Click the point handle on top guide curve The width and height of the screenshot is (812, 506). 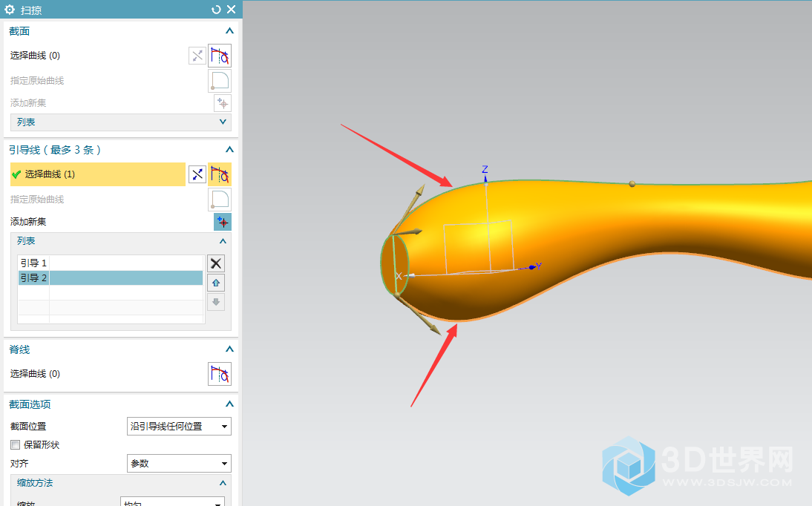(632, 184)
